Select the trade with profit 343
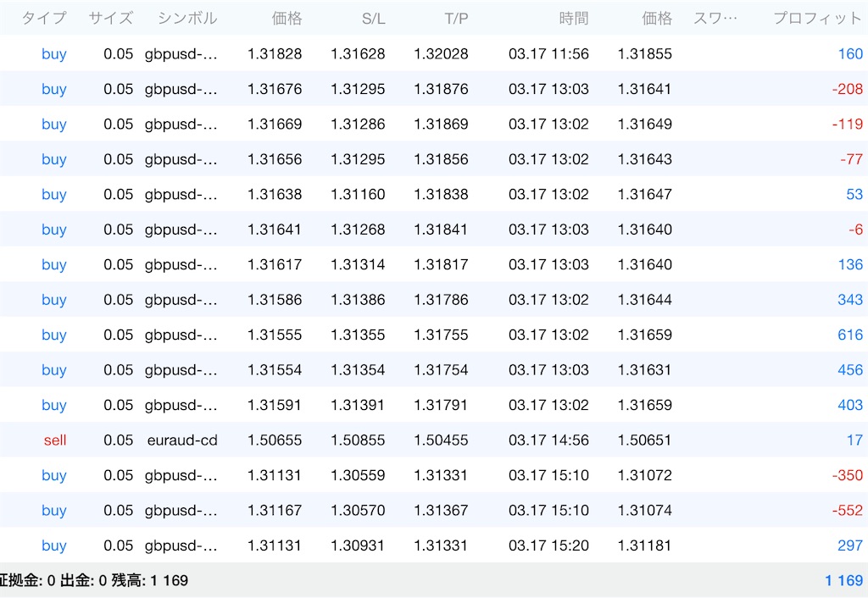Viewport: 868px width, 598px height. point(434,299)
